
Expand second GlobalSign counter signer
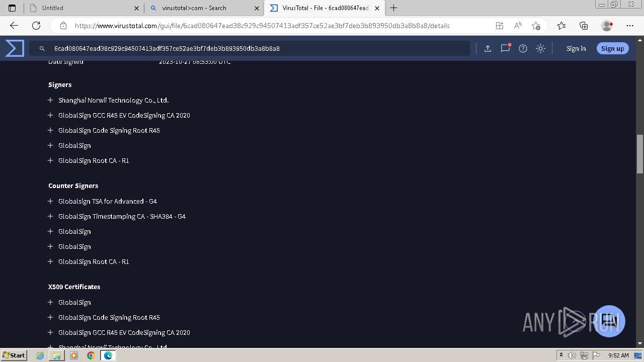click(50, 246)
